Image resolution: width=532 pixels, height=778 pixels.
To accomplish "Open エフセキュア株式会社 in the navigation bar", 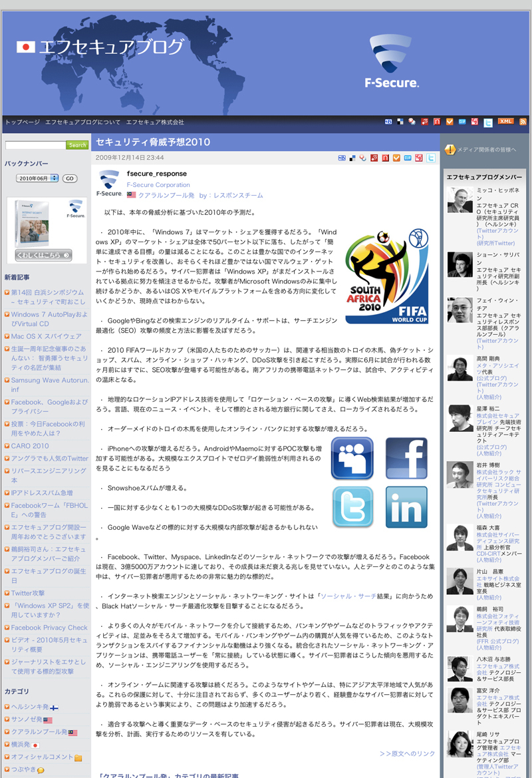I will (155, 122).
